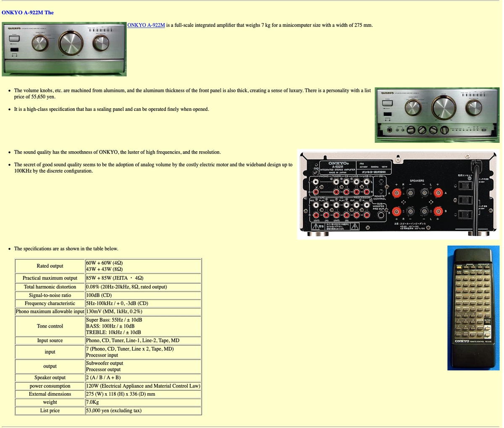
Task: Select the Processor input line
Action: [102, 355]
